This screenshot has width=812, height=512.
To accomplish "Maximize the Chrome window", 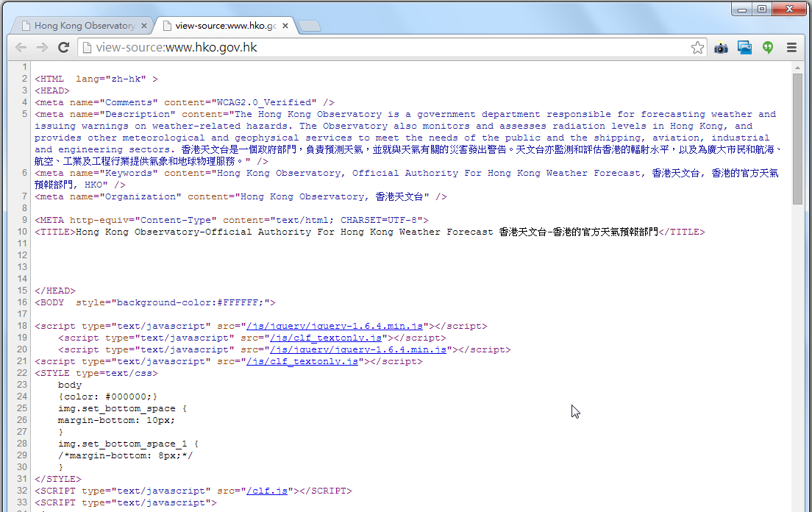I will click(762, 9).
